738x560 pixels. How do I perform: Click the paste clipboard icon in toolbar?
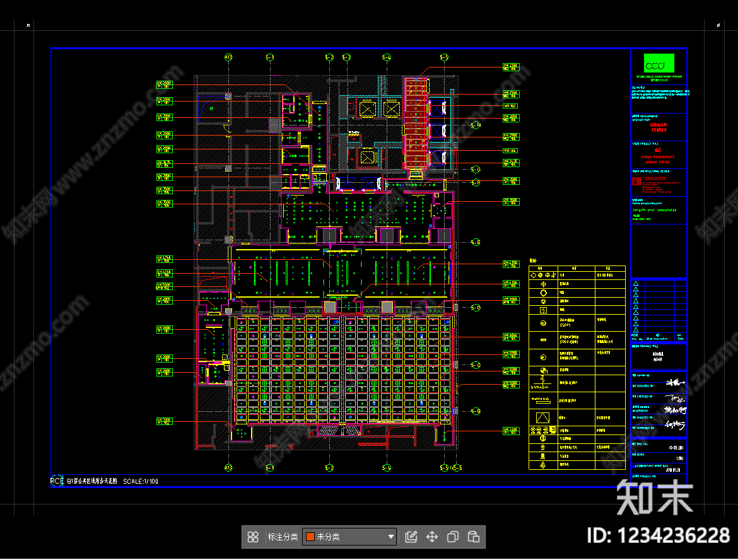pyautogui.click(x=474, y=537)
